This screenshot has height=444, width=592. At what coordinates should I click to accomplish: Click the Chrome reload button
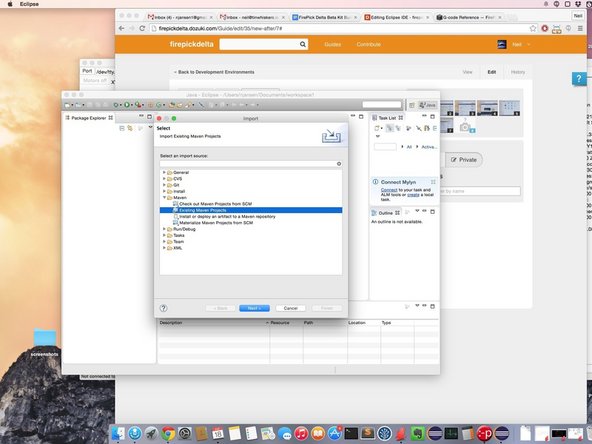[142, 28]
